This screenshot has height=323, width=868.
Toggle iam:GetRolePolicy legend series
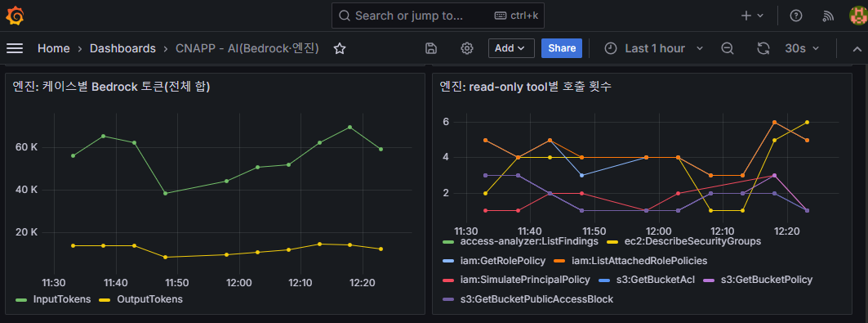tap(503, 261)
